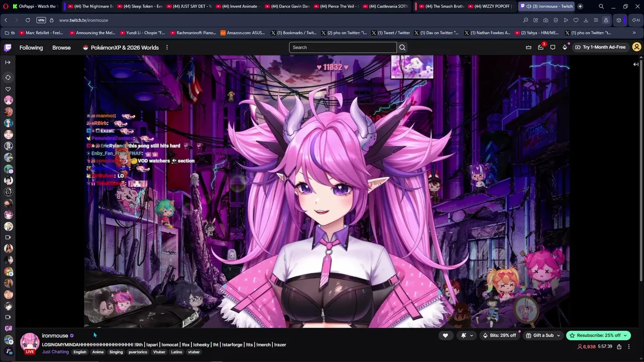Image resolution: width=644 pixels, height=362 pixels.
Task: Expand the followed channels sidebar
Action: (8, 62)
